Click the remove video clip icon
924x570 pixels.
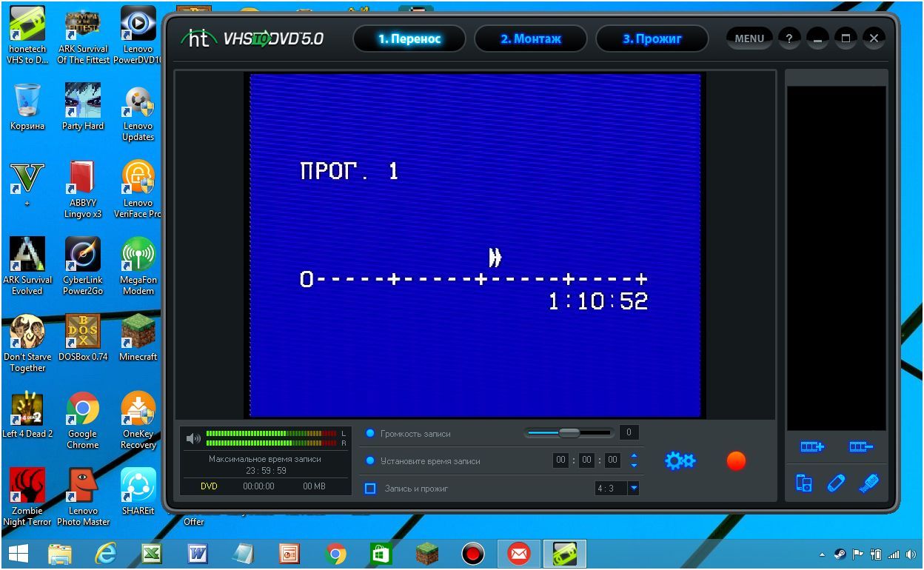click(861, 446)
